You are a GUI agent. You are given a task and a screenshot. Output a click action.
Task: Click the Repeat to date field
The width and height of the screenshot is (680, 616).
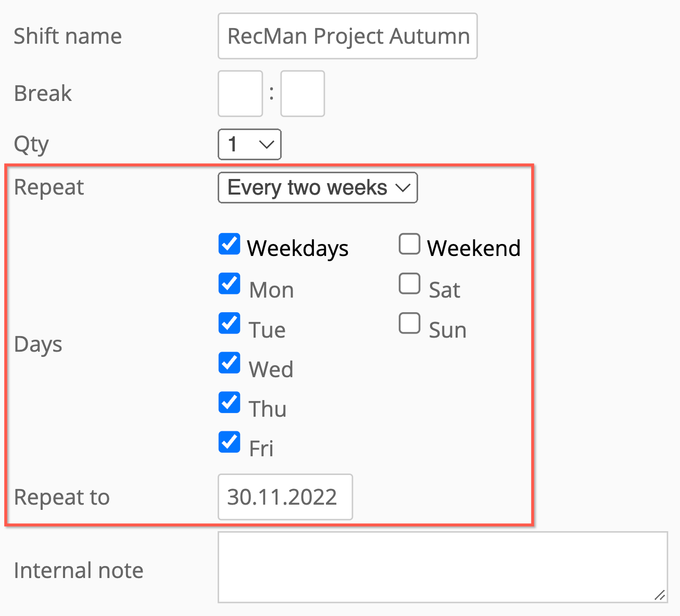(285, 497)
